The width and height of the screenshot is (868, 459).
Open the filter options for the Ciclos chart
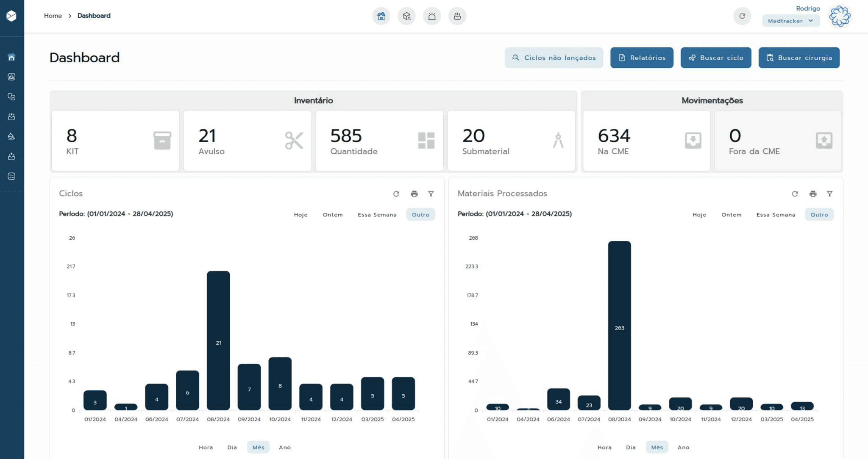pyautogui.click(x=431, y=194)
